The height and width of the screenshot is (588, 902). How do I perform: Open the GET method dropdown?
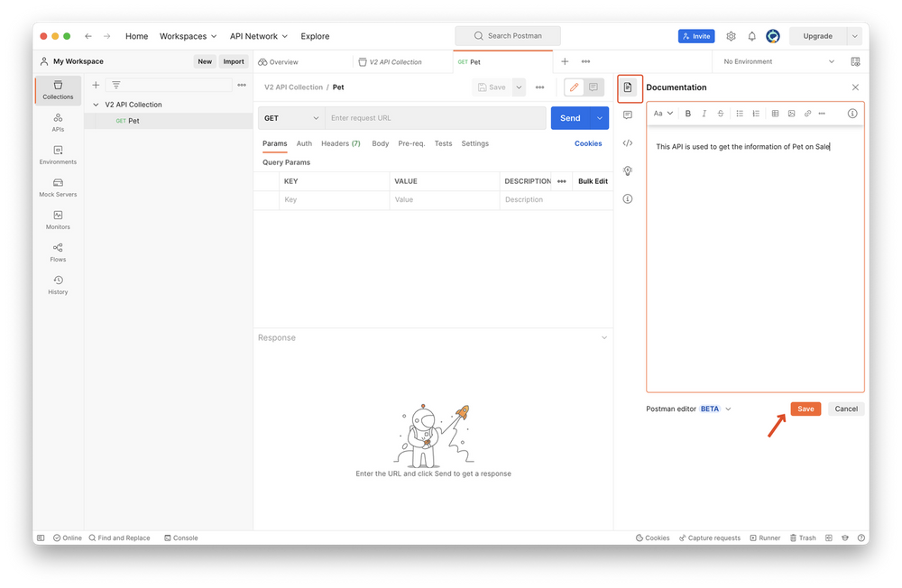291,118
